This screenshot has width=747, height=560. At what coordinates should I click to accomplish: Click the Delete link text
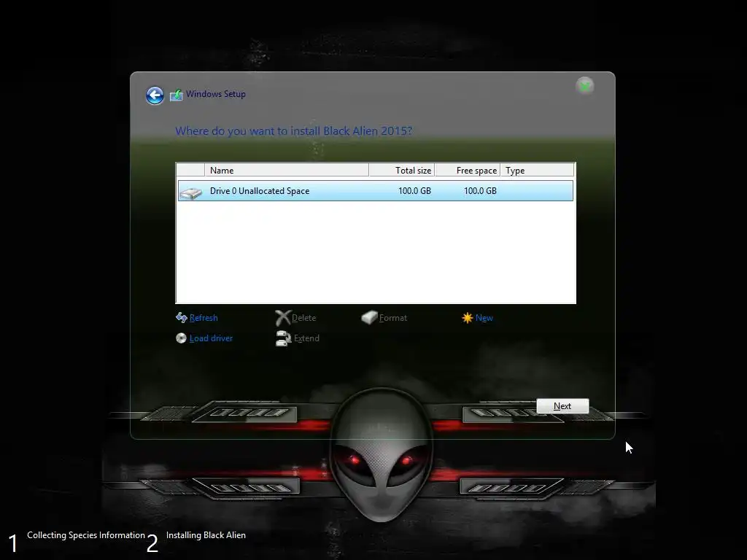pyautogui.click(x=303, y=318)
